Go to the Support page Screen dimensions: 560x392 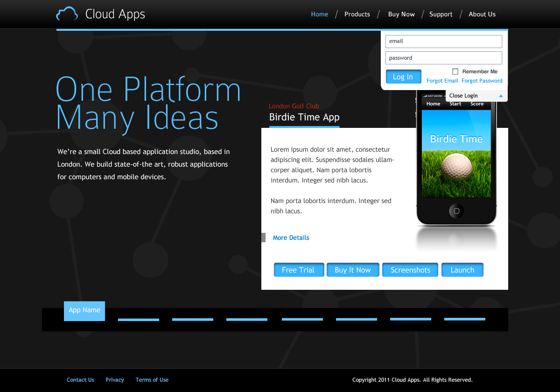point(441,14)
